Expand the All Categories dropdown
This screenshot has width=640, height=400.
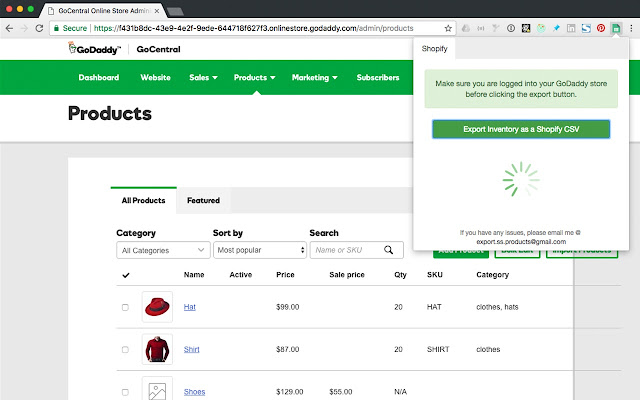tap(163, 250)
